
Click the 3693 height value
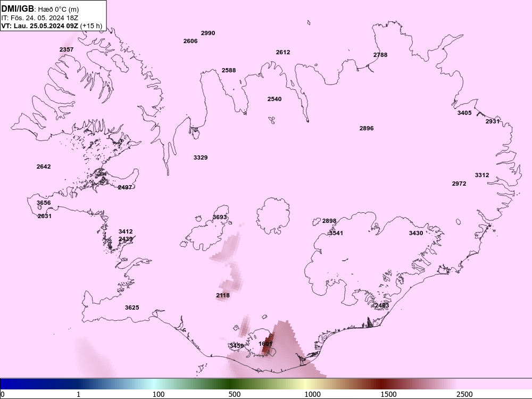pyautogui.click(x=220, y=217)
